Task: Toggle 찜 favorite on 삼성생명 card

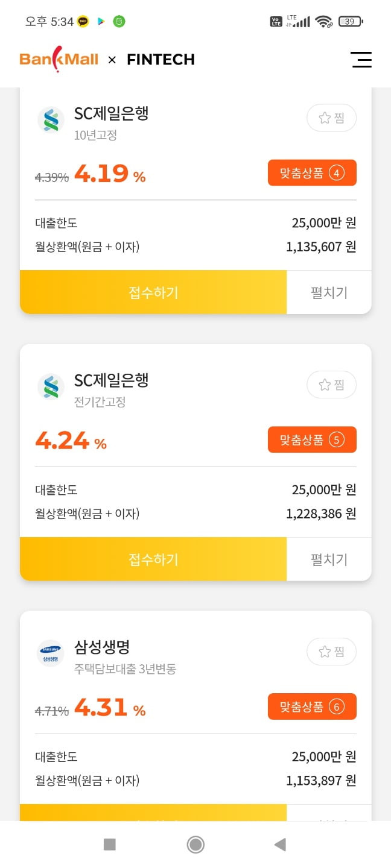Action: (331, 652)
